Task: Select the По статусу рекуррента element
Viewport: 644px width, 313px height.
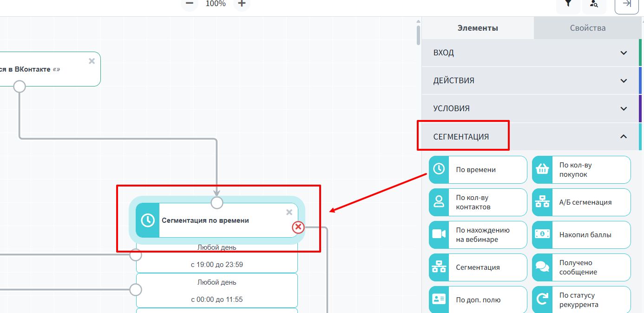Action: [581, 300]
